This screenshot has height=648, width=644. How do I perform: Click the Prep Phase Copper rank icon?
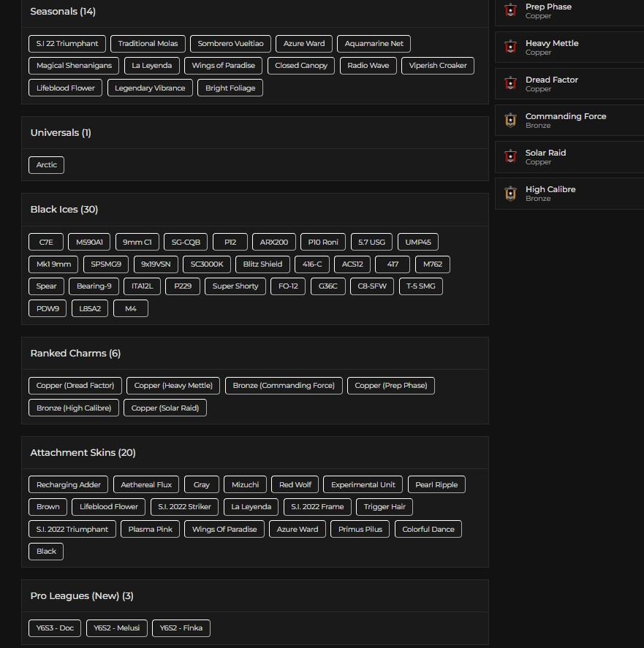510,11
